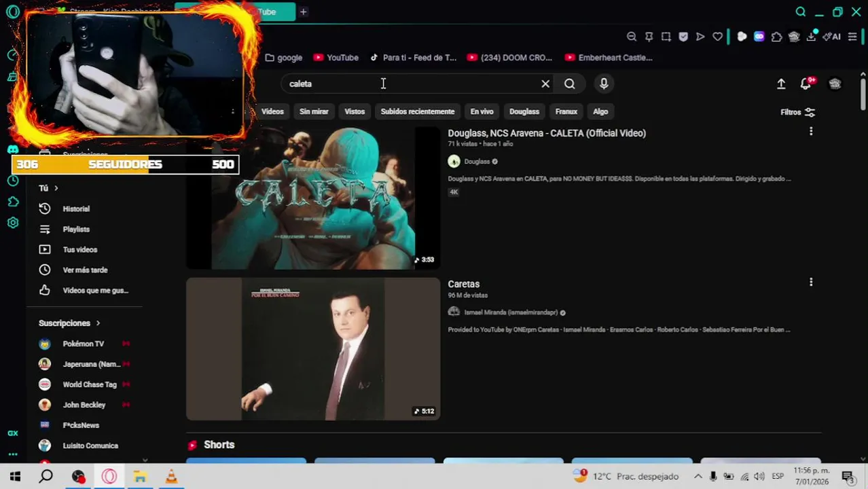Open VLC from the taskbar

[171, 477]
